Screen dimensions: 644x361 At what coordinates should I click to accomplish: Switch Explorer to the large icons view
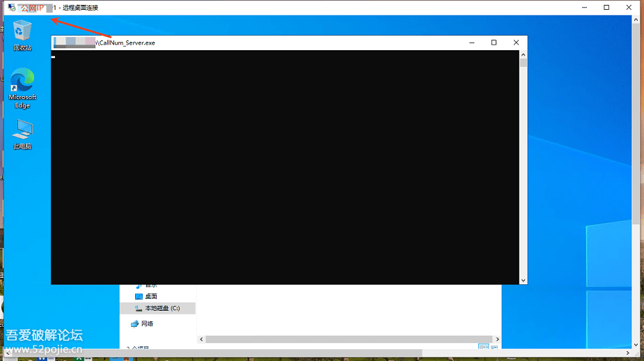tap(494, 348)
